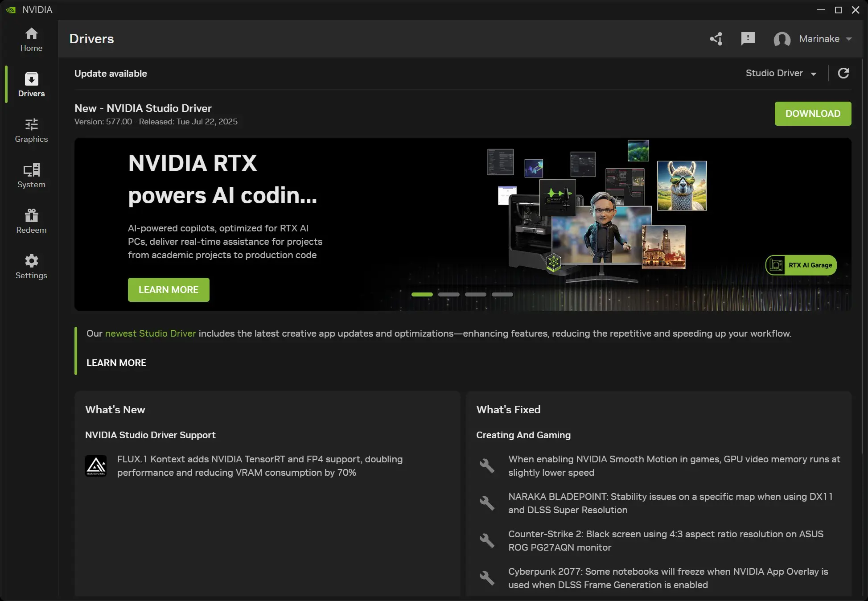Click the wrench icon beside Cyberpunk 2077 fix
The image size is (868, 601).
click(x=487, y=578)
